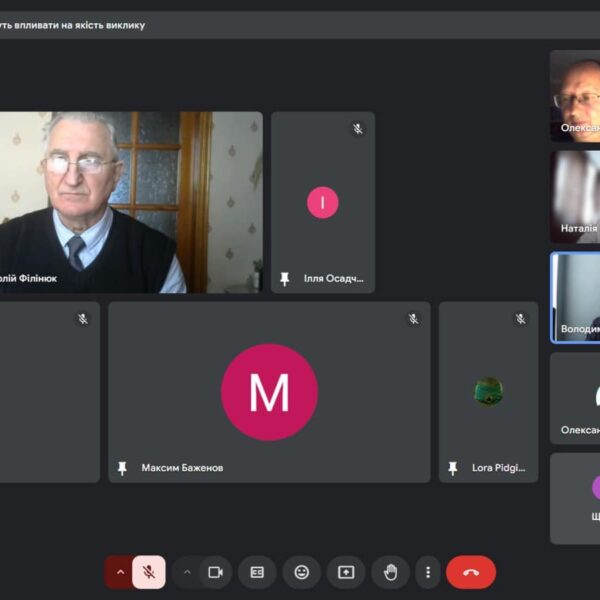
Task: Click muted mic icon on Ілля Осадч tile
Action: pos(358,129)
